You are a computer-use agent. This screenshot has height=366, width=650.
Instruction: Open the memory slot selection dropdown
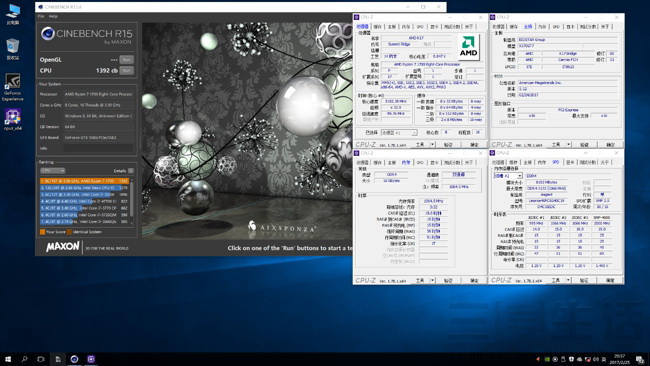(508, 176)
